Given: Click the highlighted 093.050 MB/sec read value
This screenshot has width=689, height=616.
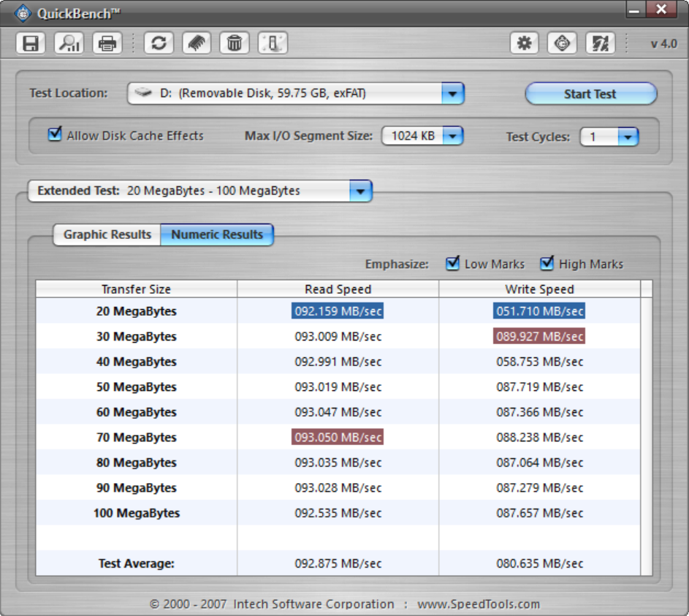Looking at the screenshot, I should pos(338,437).
